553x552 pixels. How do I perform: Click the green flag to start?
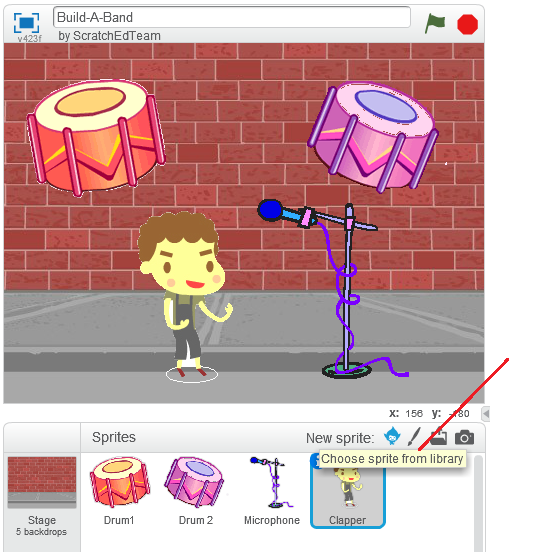coord(434,23)
